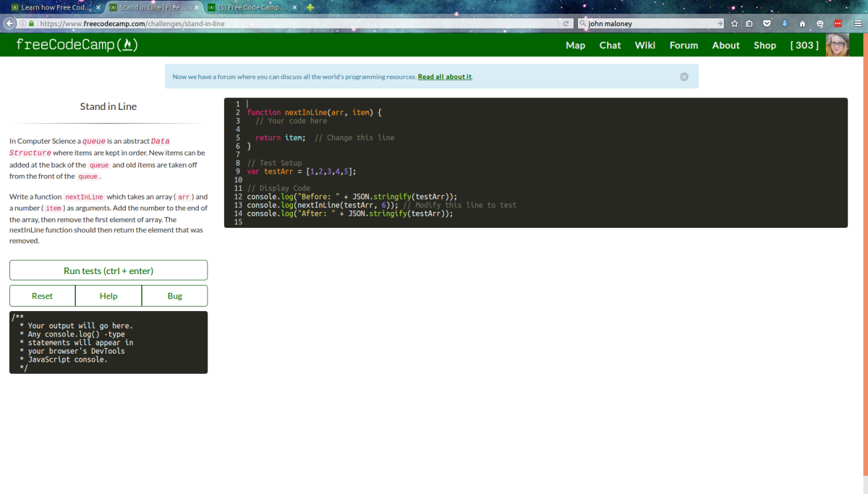Open the downloads arrow icon
This screenshot has height=494, width=868.
click(784, 23)
